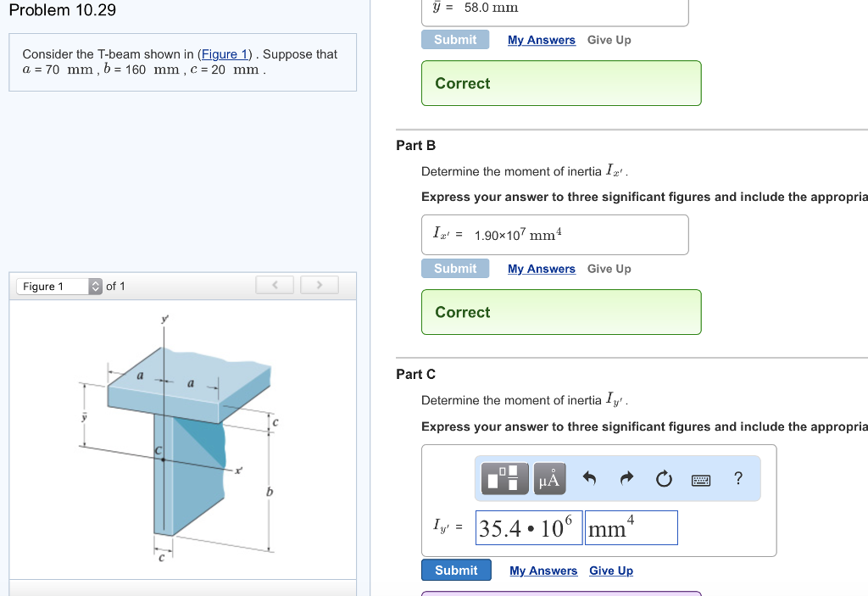Viewport: 868px width, 596px height.
Task: Click the next-figure right arrow
Action: (319, 285)
